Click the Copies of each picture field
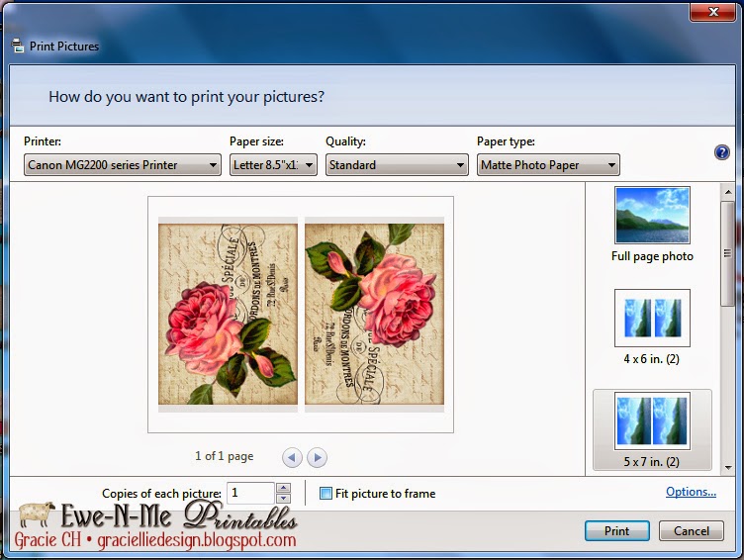Viewport: 744px width, 560px height. coord(250,493)
